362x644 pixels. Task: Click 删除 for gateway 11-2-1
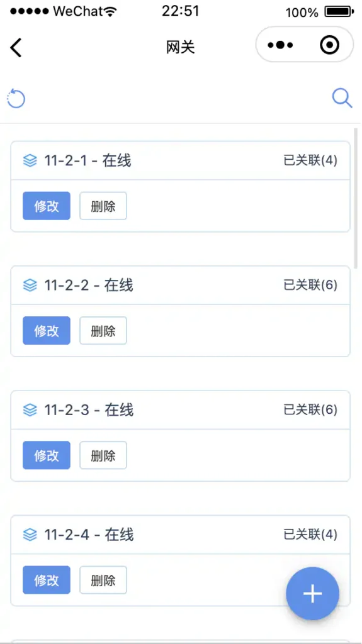coord(103,206)
